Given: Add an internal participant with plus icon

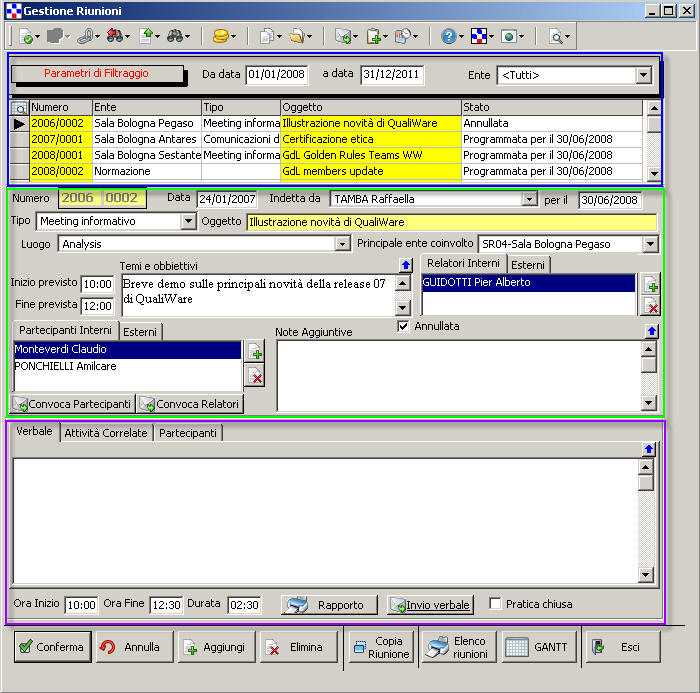Looking at the screenshot, I should (x=254, y=352).
